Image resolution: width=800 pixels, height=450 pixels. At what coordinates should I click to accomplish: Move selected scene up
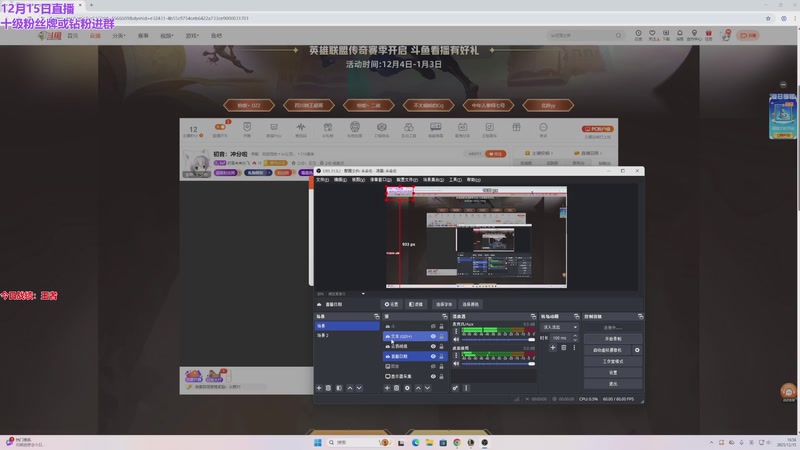click(x=350, y=388)
